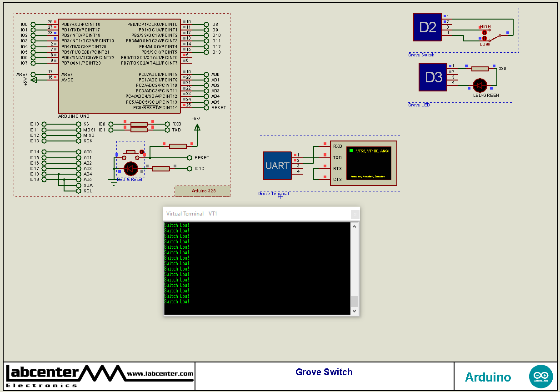
Task: Select the LED-GREEN diode symbol
Action: click(480, 85)
